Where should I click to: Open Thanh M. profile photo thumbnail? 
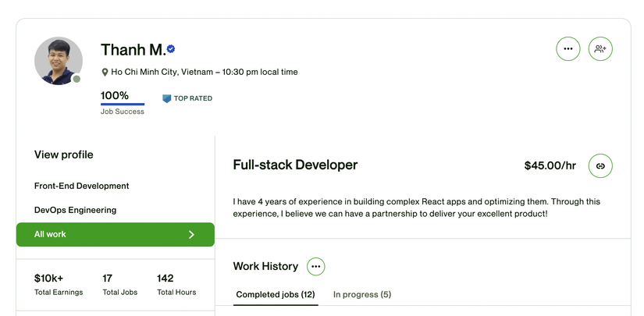click(59, 61)
